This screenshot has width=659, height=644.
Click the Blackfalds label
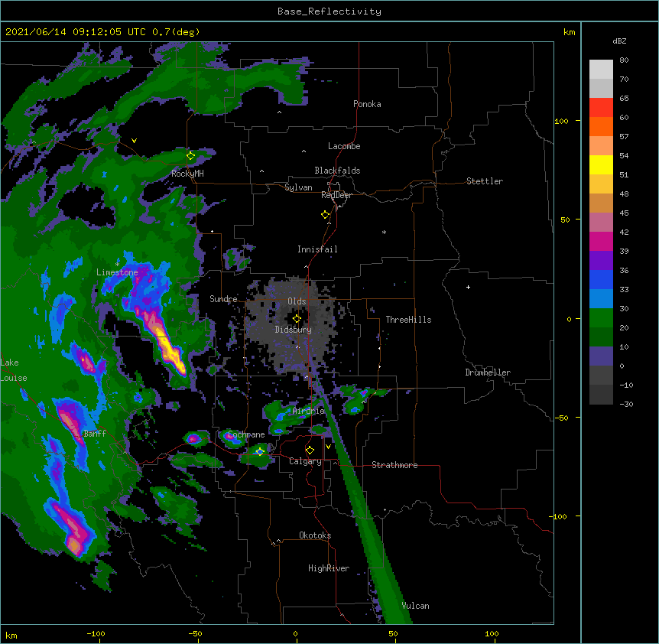tap(337, 171)
